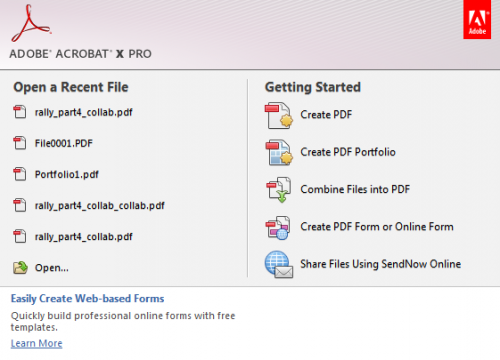
Task: Click the SendNow Online globe icon
Action: [x=279, y=265]
